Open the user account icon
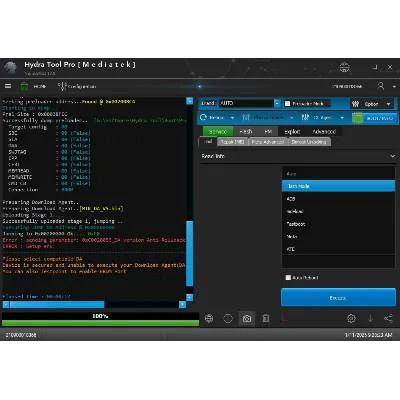The height and width of the screenshot is (400, 400). point(381,86)
